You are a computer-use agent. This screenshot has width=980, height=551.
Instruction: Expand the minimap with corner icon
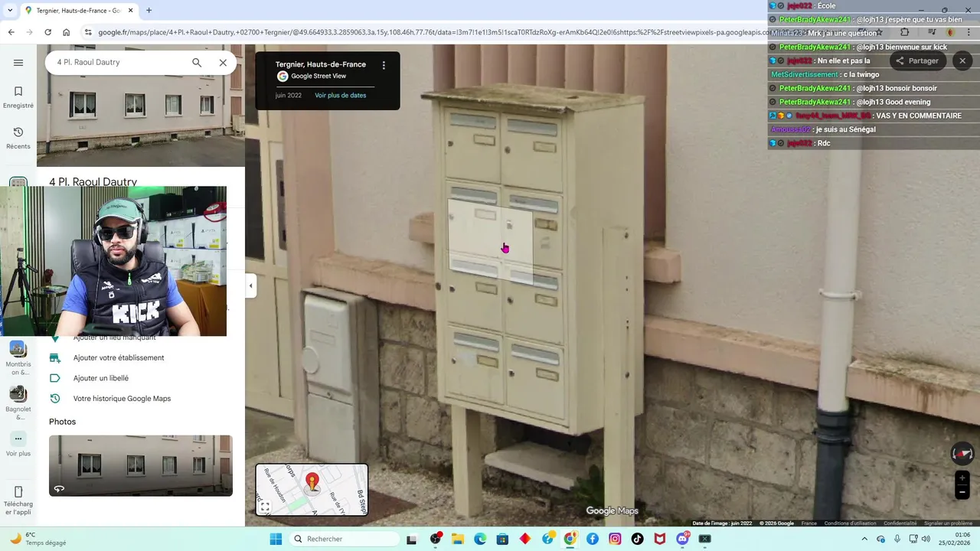pyautogui.click(x=265, y=507)
